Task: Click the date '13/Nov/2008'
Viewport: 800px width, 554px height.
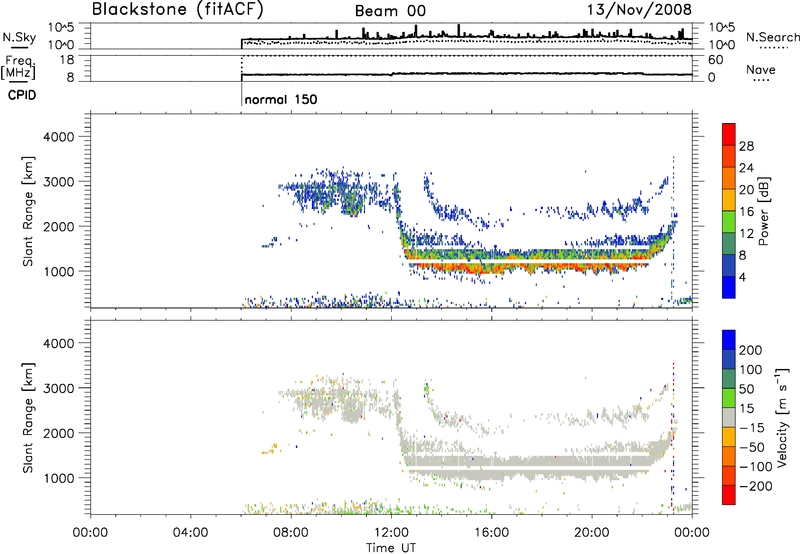Action: click(639, 9)
